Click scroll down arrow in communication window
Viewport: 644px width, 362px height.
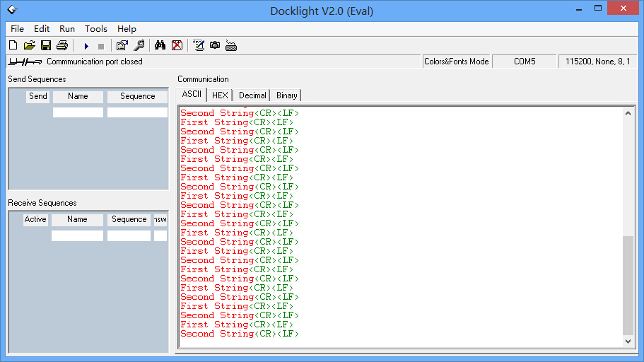click(x=628, y=341)
